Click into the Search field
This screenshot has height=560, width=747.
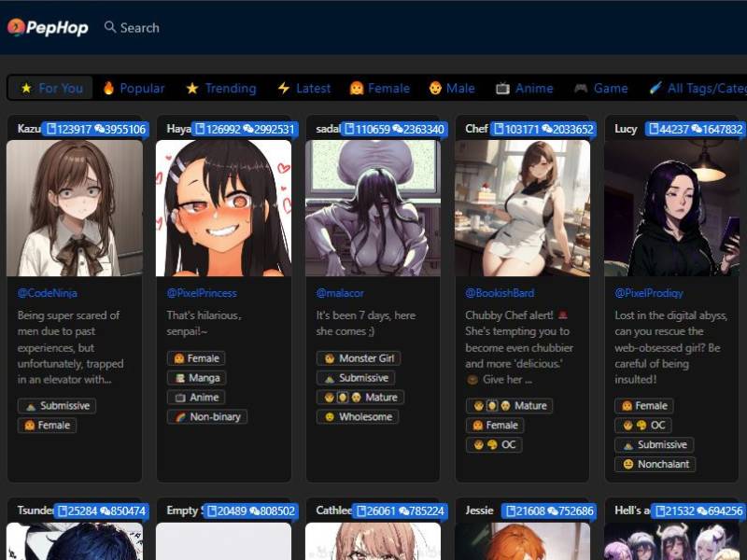click(140, 28)
